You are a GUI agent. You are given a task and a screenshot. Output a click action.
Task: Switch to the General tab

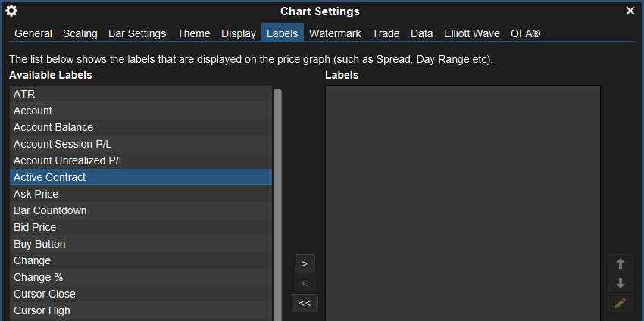click(x=33, y=33)
